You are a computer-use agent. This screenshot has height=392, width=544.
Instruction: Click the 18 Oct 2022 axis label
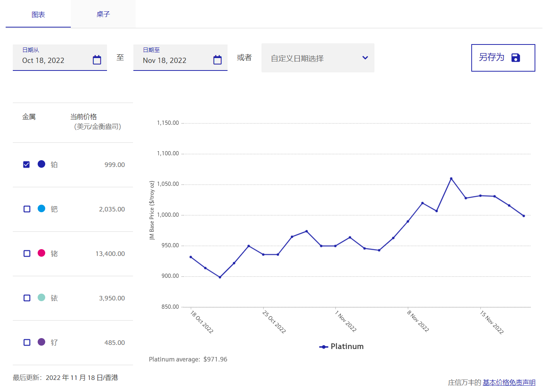coord(202,322)
